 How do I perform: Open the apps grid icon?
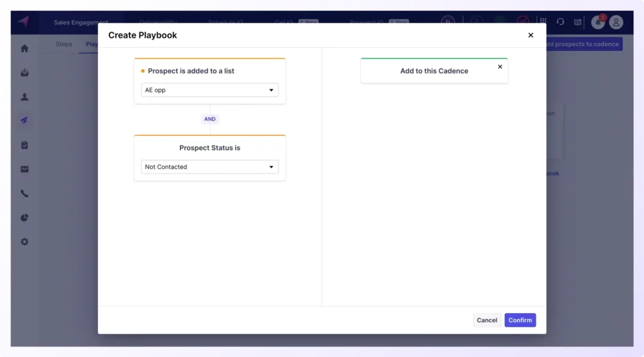point(543,21)
